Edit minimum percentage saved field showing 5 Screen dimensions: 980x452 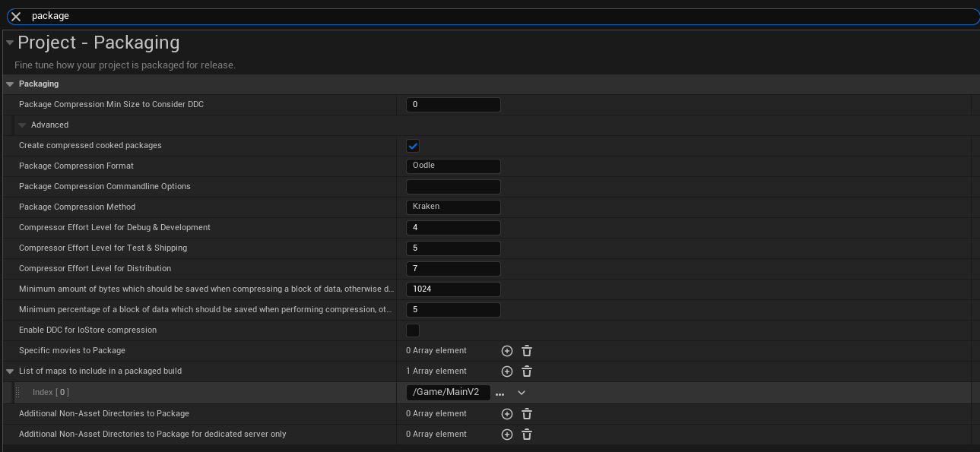point(453,310)
